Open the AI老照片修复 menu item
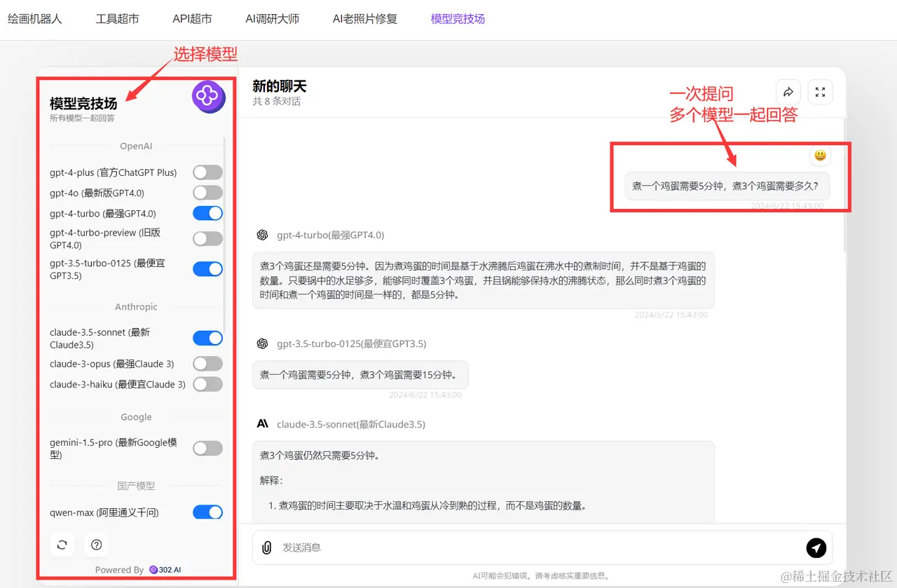This screenshot has height=588, width=897. [364, 19]
